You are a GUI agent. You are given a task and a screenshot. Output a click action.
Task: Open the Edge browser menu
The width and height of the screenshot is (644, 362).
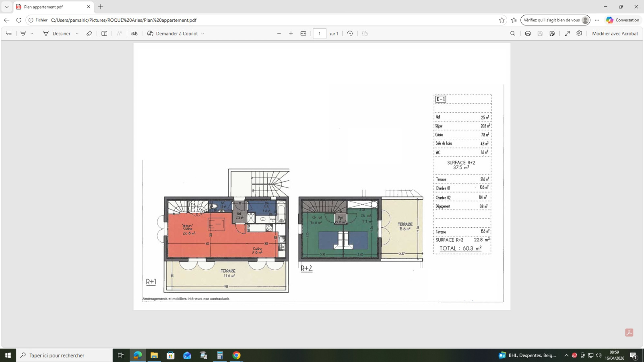tap(596, 20)
